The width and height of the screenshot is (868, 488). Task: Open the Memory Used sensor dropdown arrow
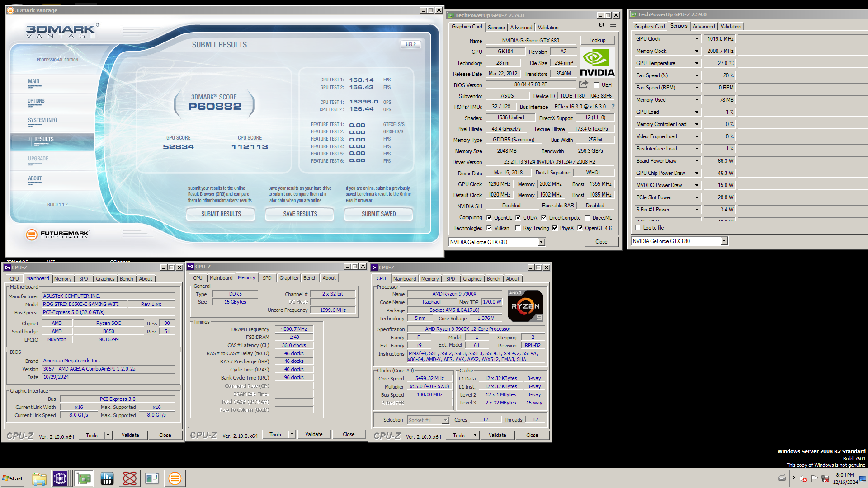(x=697, y=100)
